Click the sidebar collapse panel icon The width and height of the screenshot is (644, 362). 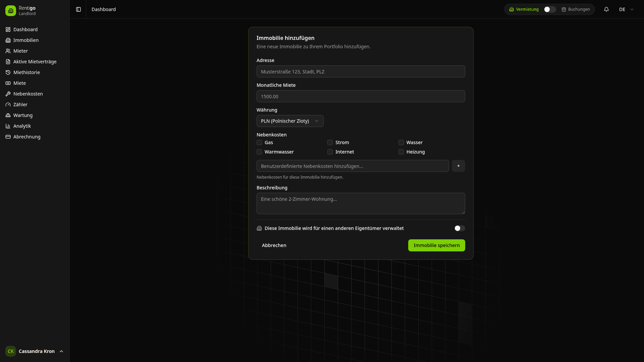[x=78, y=9]
